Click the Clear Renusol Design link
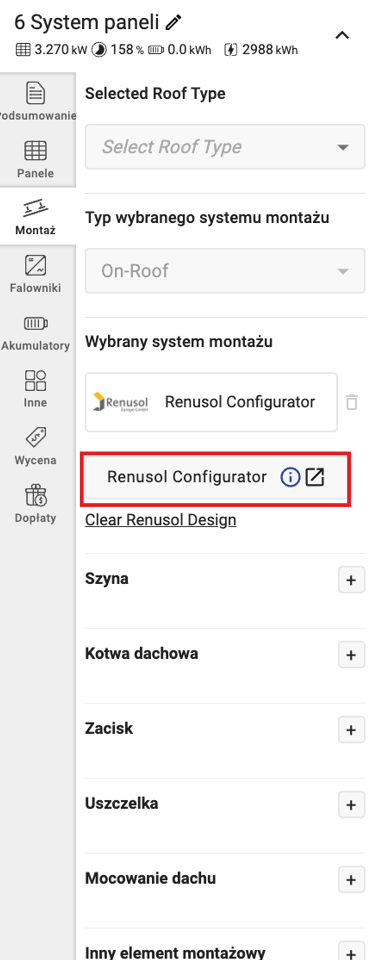Screen dimensions: 368x960 click(160, 520)
